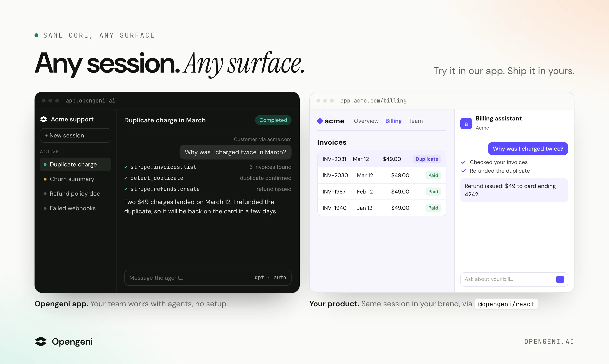Click the Duplicate charge in March title
Image resolution: width=609 pixels, height=364 pixels.
165,120
